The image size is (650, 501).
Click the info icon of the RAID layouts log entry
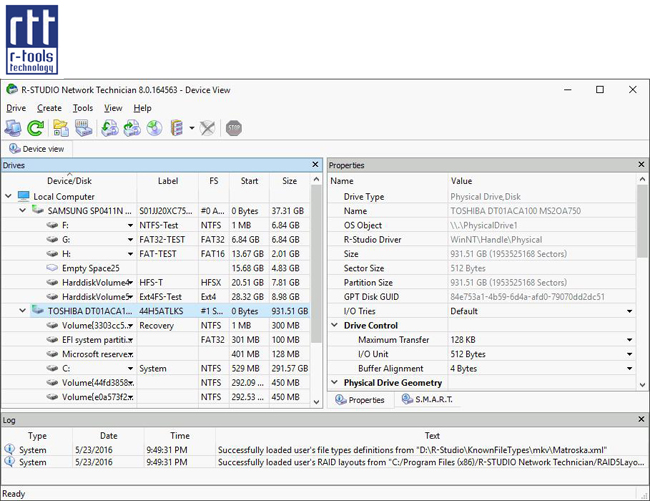point(9,461)
